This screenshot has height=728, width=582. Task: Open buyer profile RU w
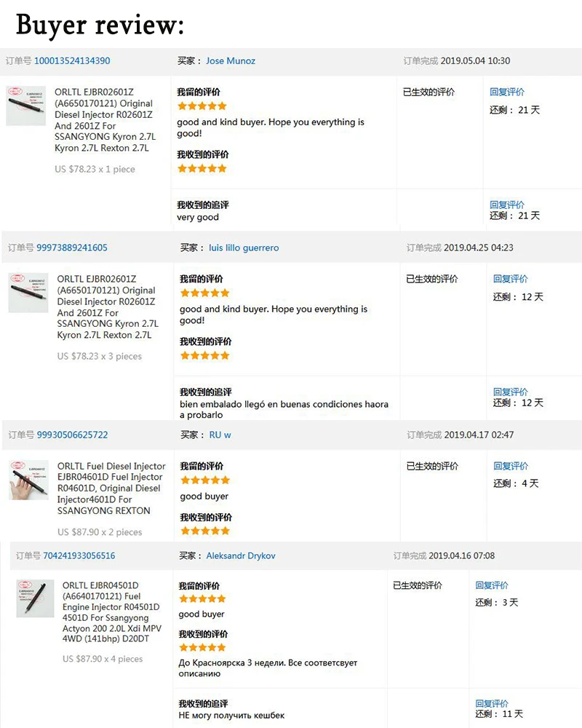pyautogui.click(x=220, y=435)
